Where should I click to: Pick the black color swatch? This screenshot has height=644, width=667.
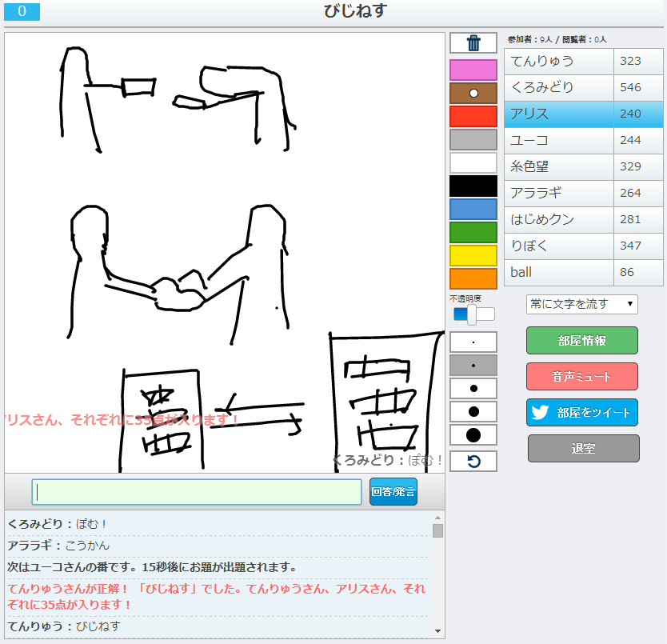[x=473, y=186]
